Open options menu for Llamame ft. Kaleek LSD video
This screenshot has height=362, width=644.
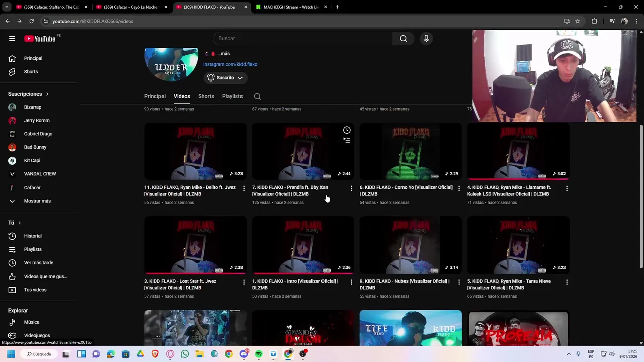point(567,188)
